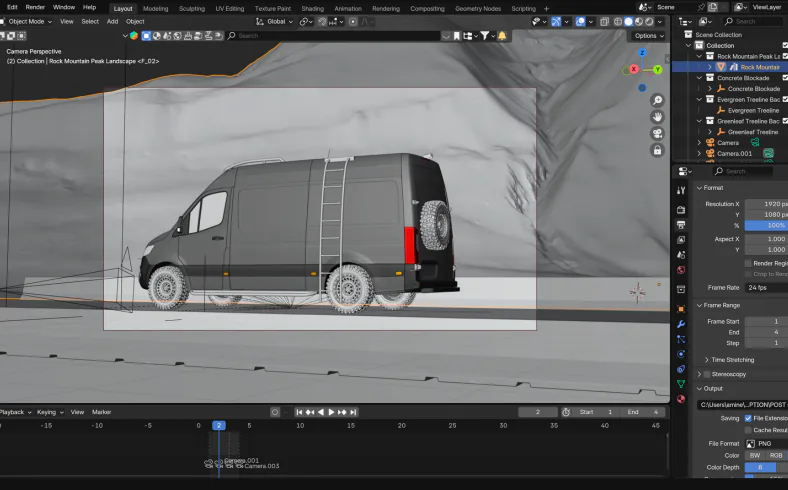Select BW color mode button
788x490 pixels.
click(754, 456)
